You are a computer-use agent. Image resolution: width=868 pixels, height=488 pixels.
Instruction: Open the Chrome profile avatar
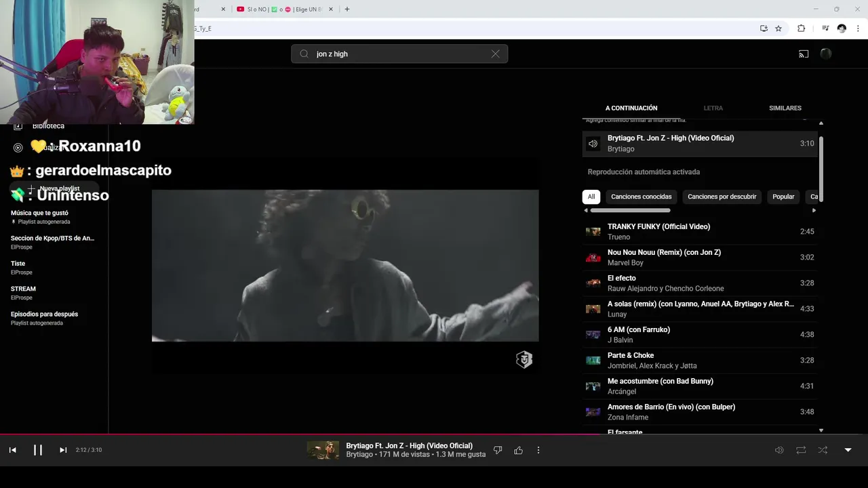842,28
